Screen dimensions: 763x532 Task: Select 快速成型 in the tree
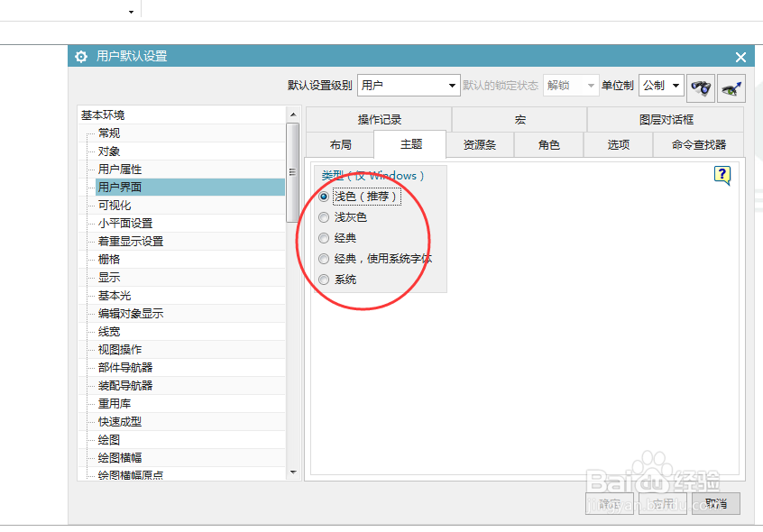pyautogui.click(x=120, y=422)
